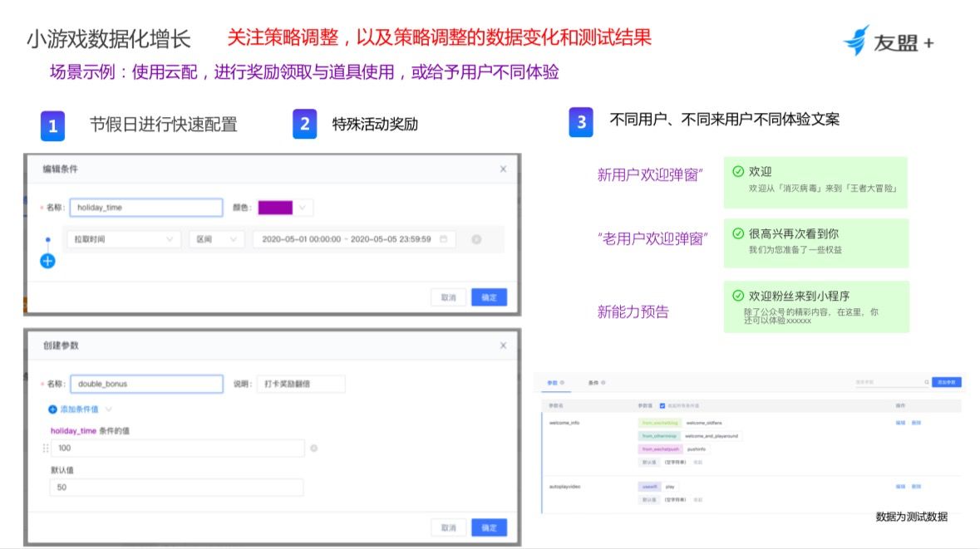Grab the drag handle left of value 100

pos(46,449)
